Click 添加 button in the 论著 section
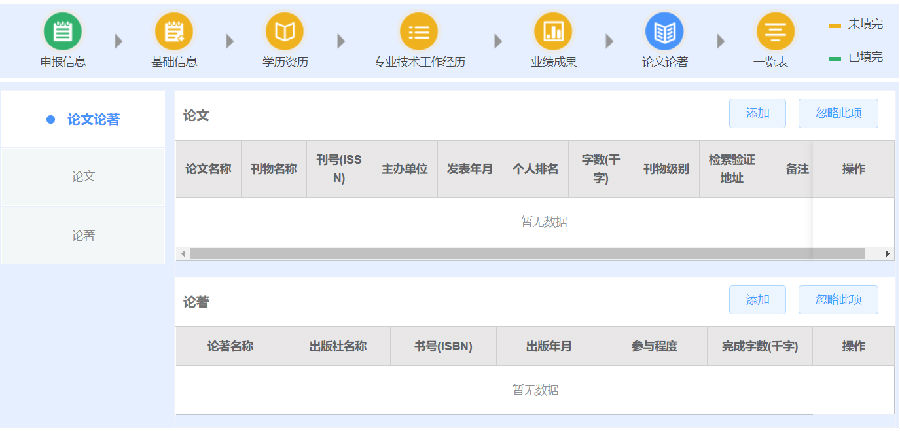 [757, 299]
